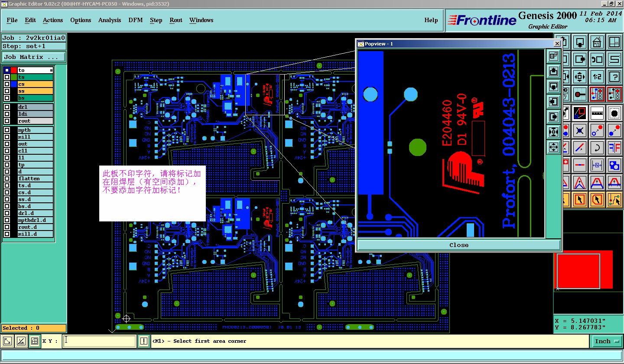Toggle the flatten layer checkbox

[x=7, y=179]
